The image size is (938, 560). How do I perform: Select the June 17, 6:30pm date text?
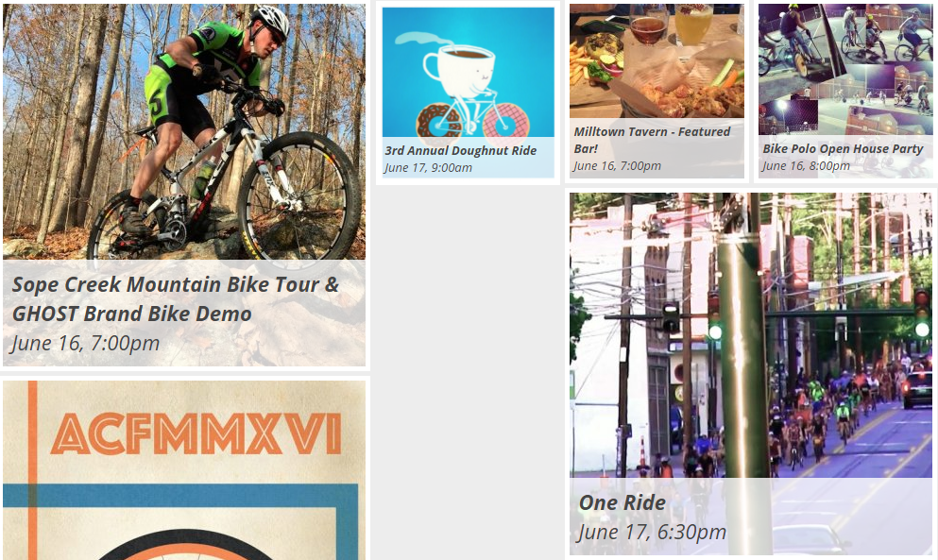[x=652, y=532]
